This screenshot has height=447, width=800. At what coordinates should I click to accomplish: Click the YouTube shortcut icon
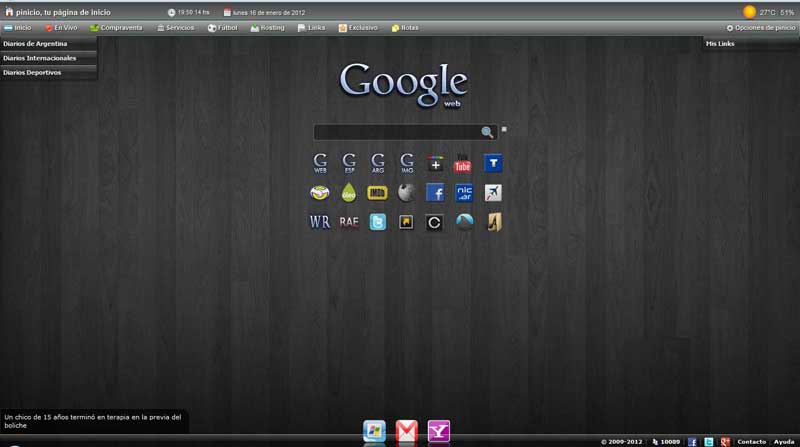[x=463, y=164]
